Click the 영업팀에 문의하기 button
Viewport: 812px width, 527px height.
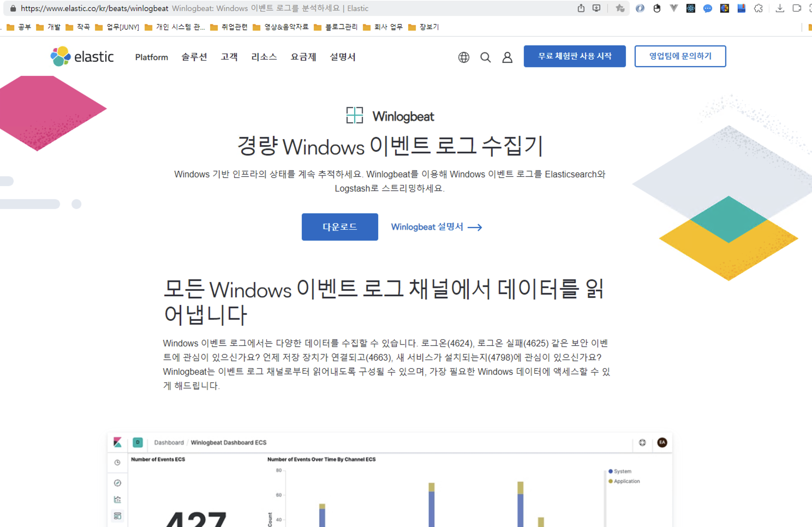click(680, 56)
